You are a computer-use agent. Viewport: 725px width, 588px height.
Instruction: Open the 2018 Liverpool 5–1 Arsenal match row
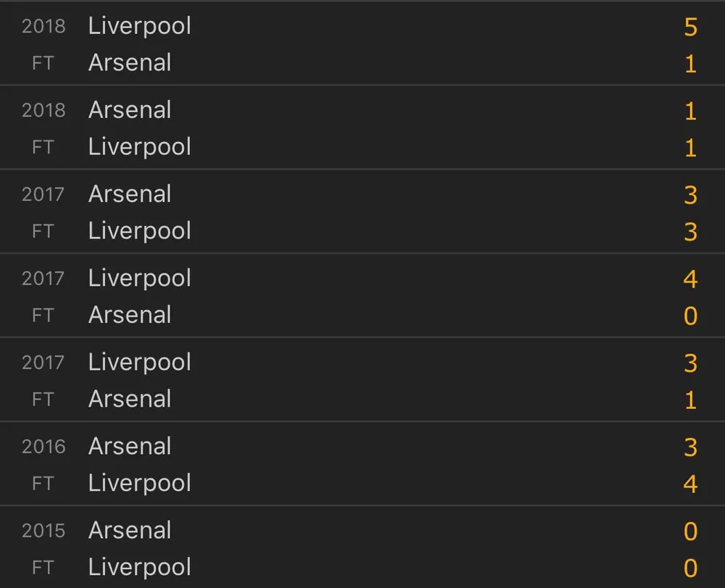pos(362,44)
